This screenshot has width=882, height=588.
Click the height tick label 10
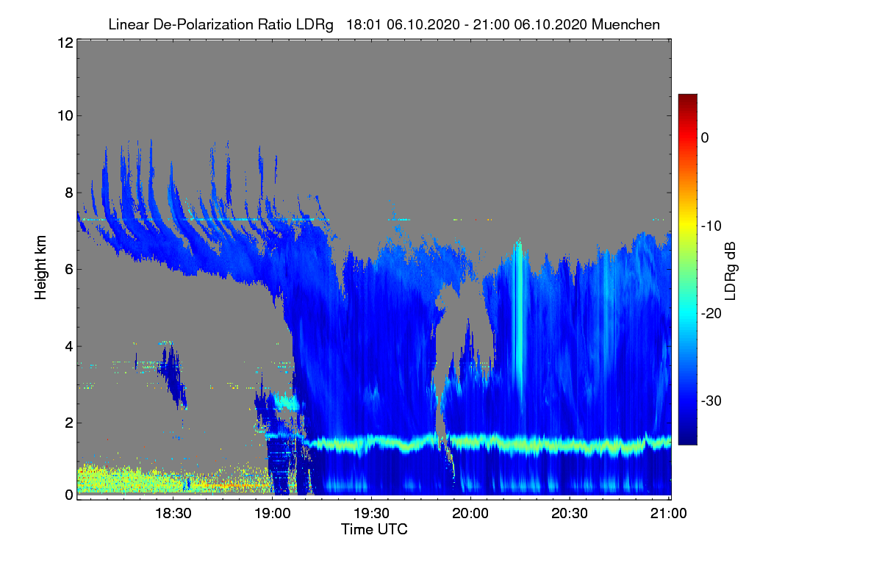(64, 115)
